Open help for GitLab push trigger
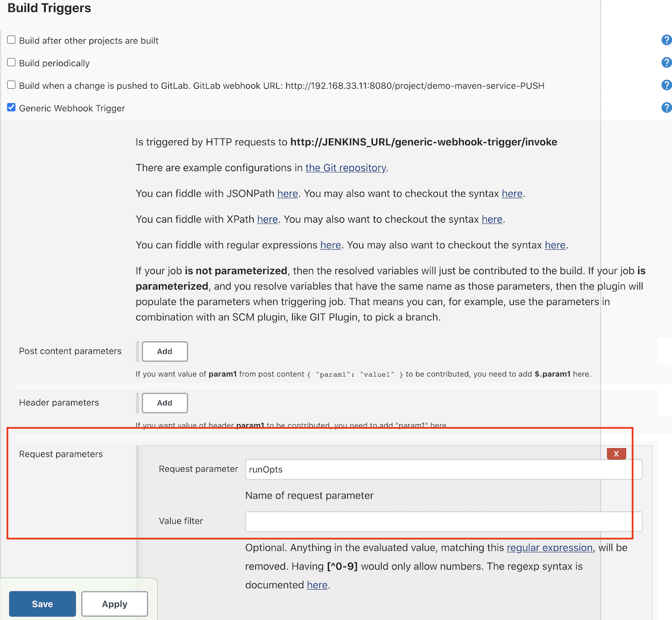 666,85
